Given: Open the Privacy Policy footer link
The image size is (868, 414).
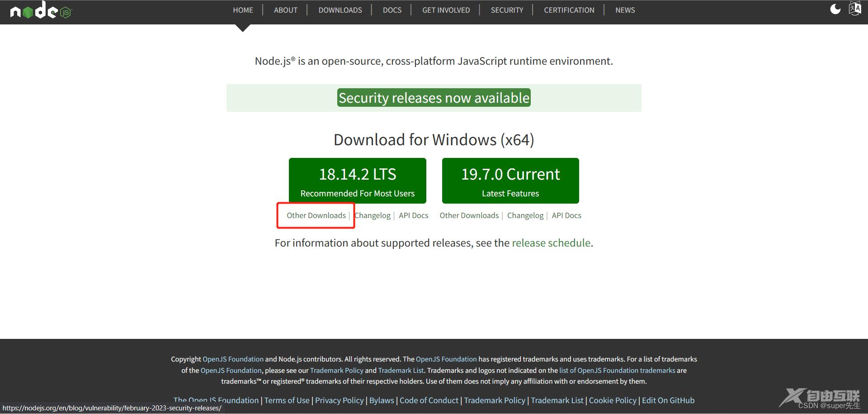Looking at the screenshot, I should point(339,400).
